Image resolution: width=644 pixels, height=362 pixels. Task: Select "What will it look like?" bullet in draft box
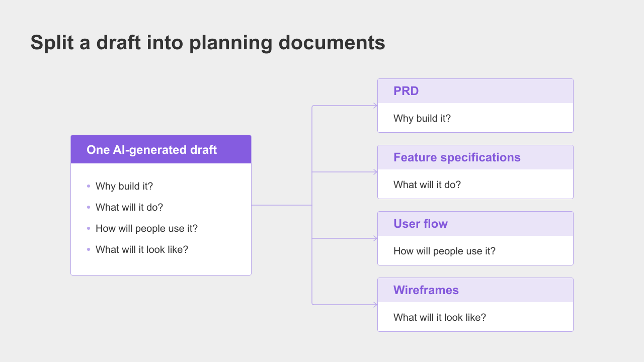(x=142, y=249)
